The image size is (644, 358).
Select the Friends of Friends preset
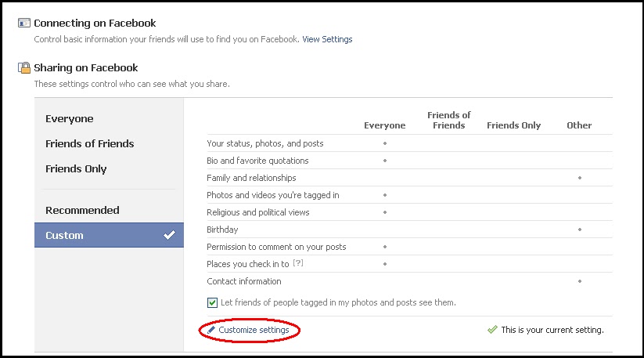(x=90, y=144)
